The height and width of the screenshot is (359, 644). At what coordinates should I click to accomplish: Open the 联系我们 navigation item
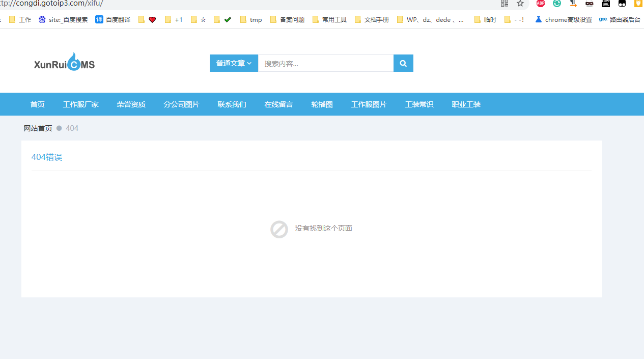coord(232,104)
